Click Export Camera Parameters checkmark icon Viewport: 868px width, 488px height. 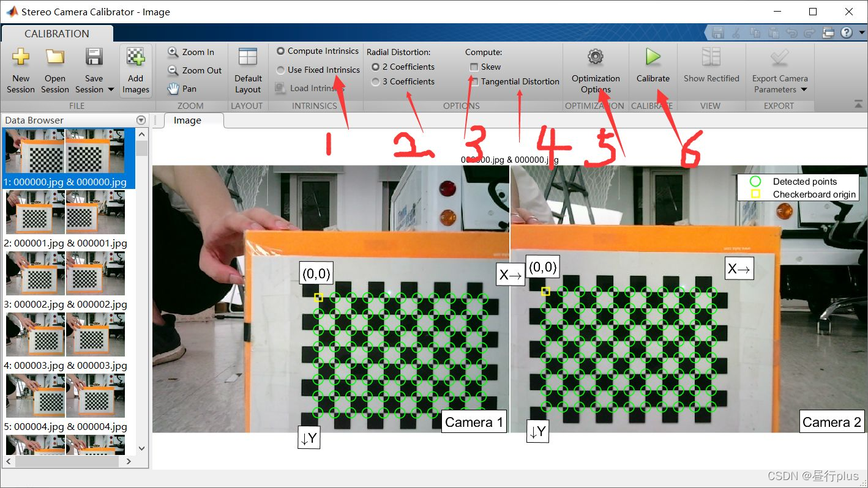[x=780, y=57]
